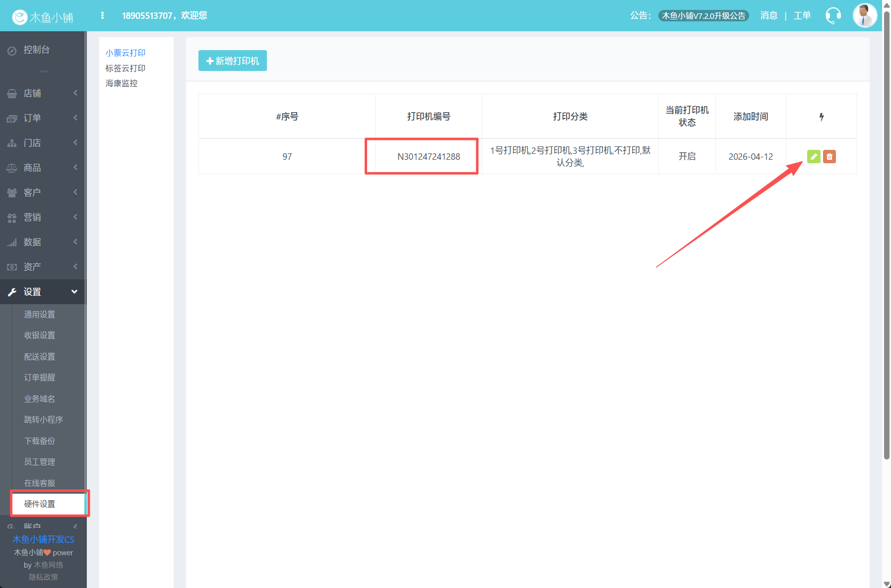Click the lightning bolt column header icon
This screenshot has height=588, width=891.
[x=822, y=117]
